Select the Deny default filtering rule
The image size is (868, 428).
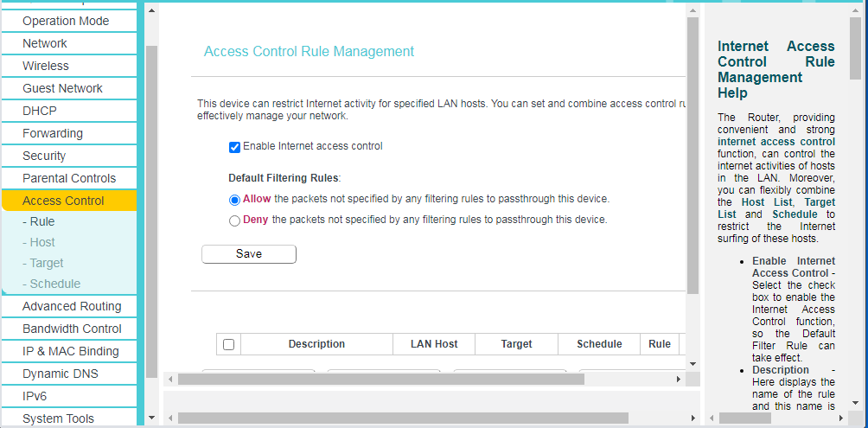pyautogui.click(x=234, y=220)
